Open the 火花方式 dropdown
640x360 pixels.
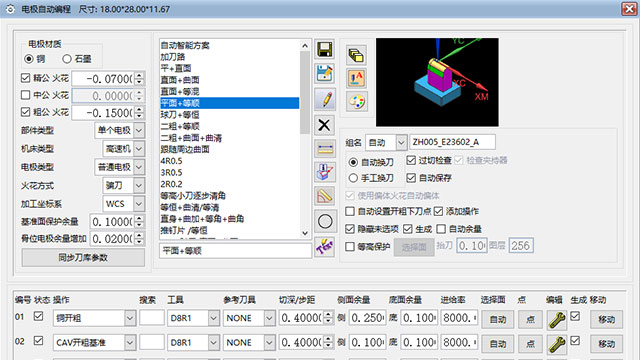pyautogui.click(x=139, y=186)
